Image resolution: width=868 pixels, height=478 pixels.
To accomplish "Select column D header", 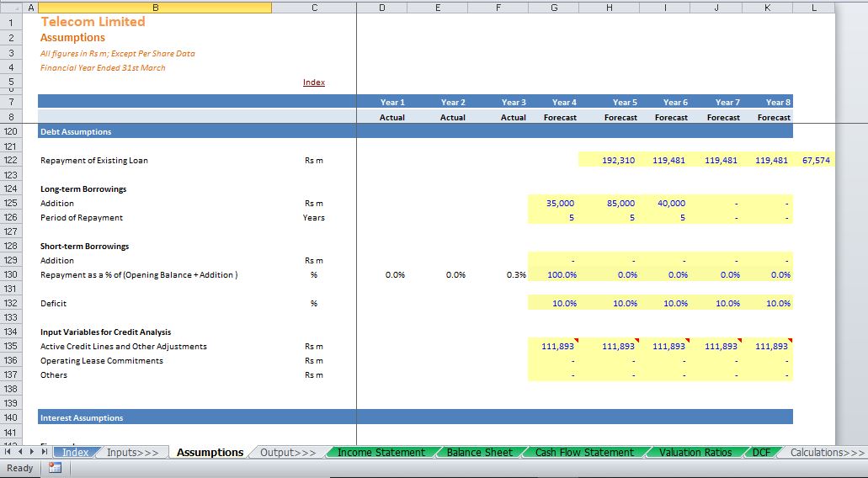I will point(382,8).
